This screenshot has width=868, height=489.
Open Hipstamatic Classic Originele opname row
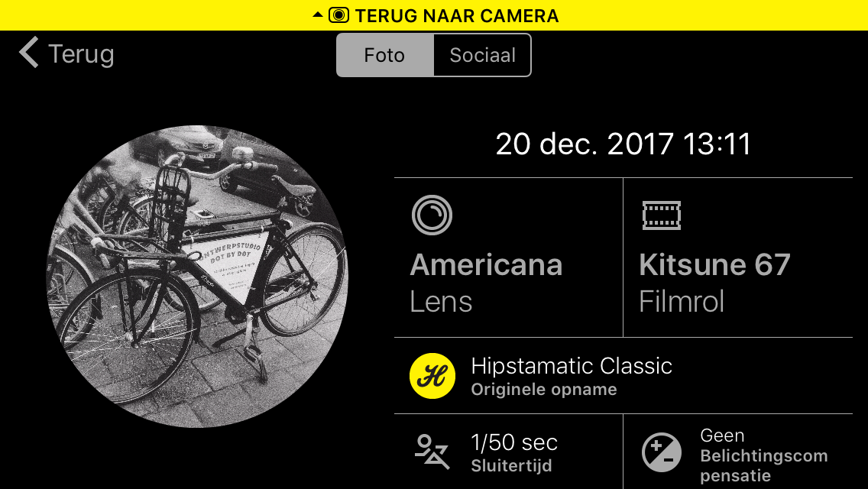point(623,376)
